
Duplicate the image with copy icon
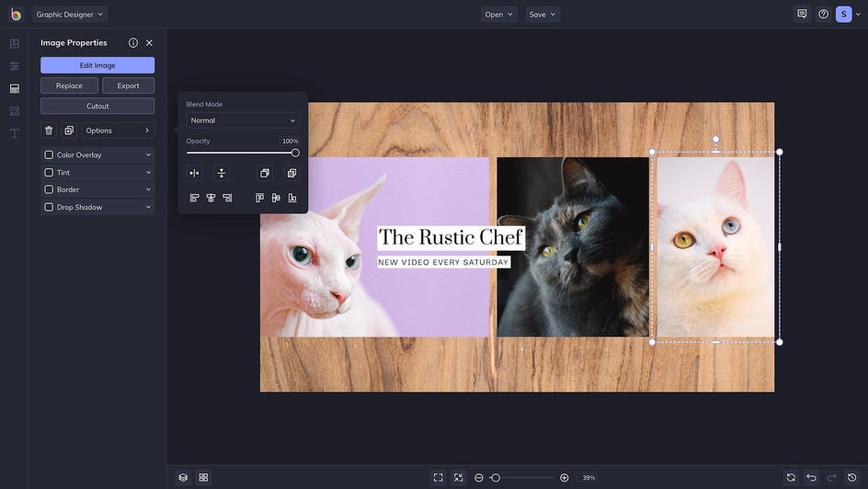pyautogui.click(x=69, y=131)
